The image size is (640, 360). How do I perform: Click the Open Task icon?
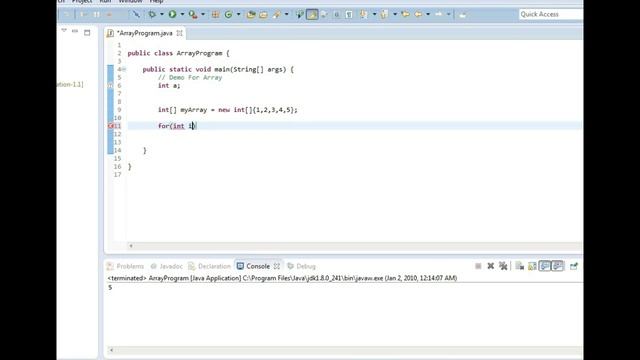coord(264,14)
